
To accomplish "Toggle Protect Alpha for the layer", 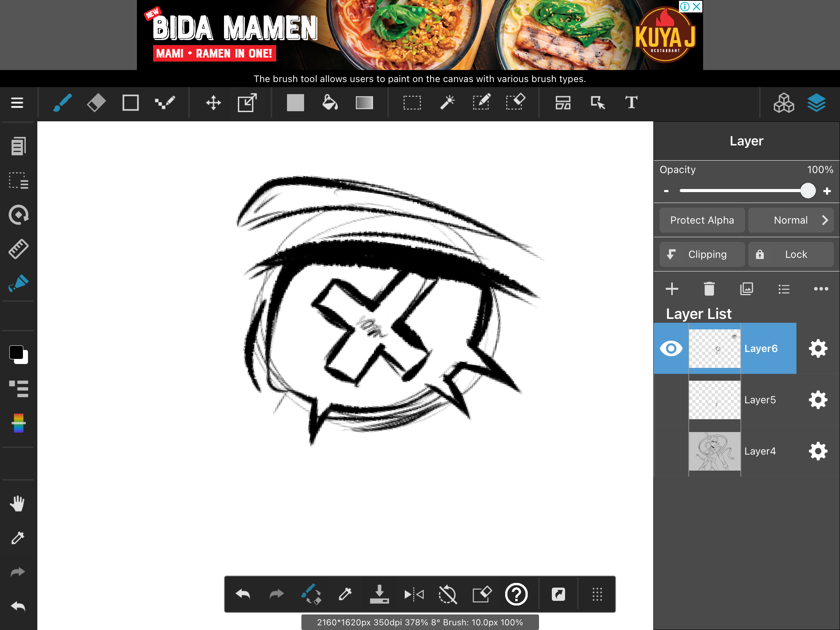I will (702, 220).
